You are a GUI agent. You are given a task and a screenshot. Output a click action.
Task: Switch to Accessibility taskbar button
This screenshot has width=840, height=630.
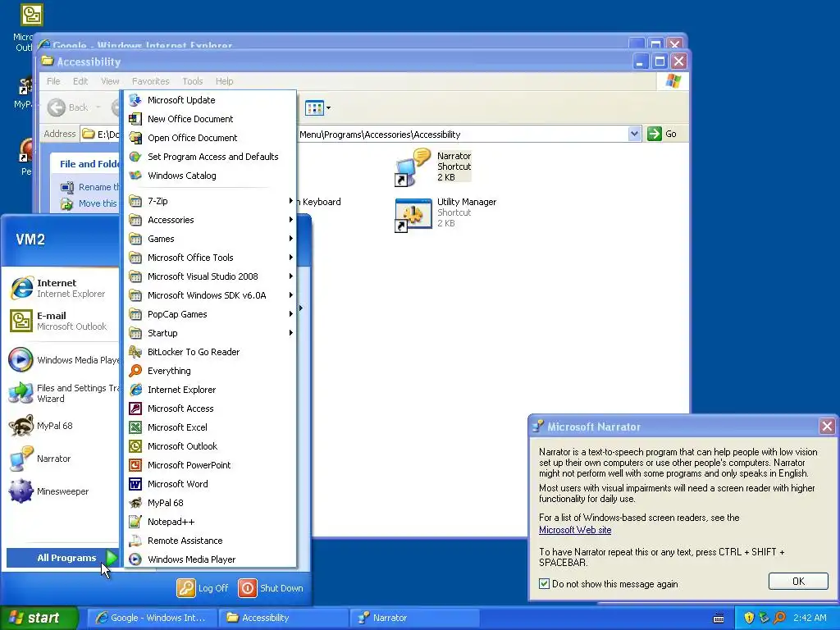coord(283,618)
